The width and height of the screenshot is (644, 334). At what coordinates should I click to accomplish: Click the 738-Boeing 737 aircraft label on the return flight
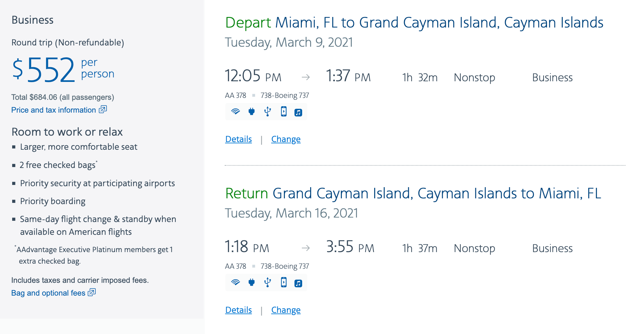click(285, 266)
